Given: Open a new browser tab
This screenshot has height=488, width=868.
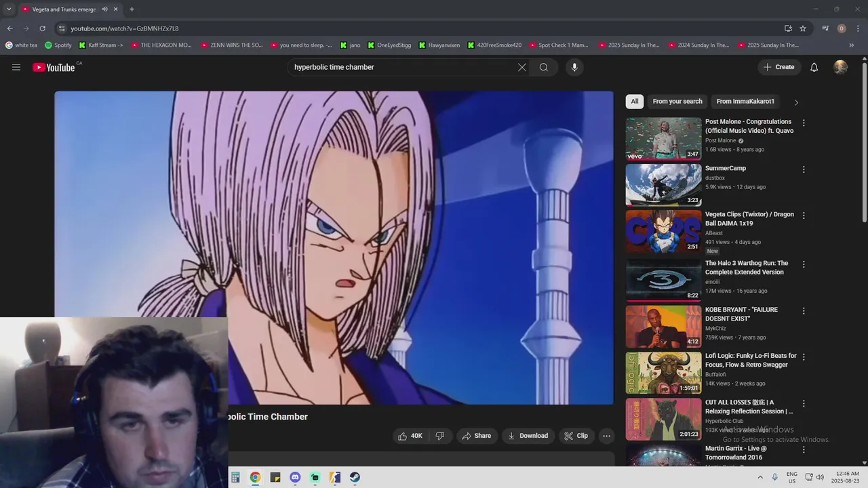Looking at the screenshot, I should (x=132, y=9).
